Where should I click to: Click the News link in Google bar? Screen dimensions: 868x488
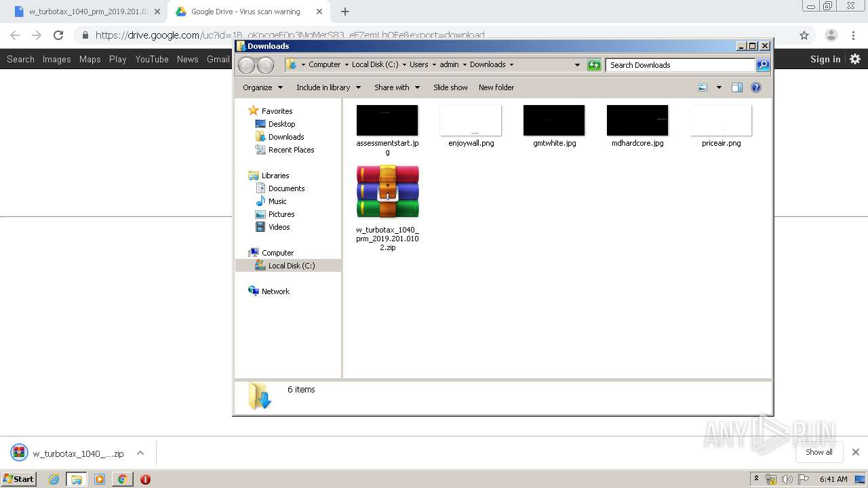(x=187, y=59)
